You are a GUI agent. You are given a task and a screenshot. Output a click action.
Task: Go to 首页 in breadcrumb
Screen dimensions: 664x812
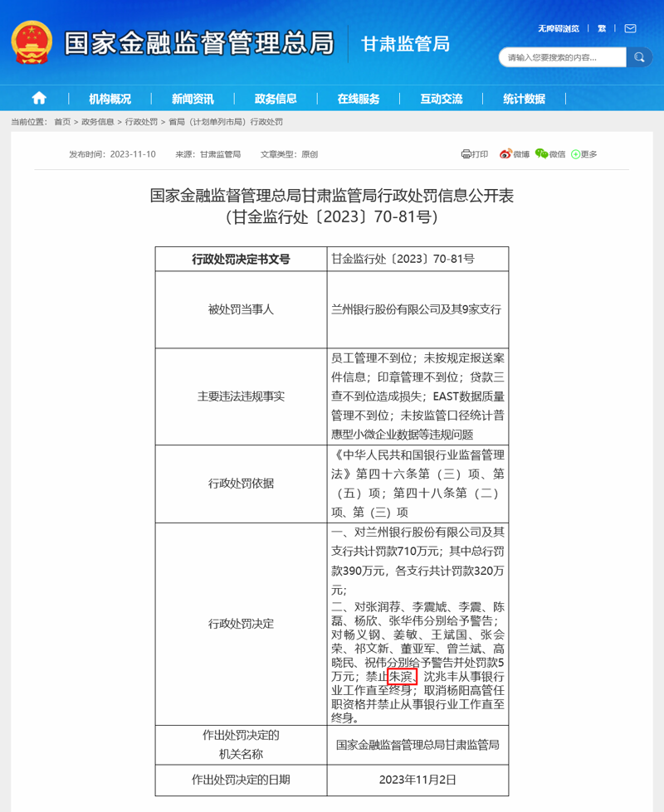(62, 122)
